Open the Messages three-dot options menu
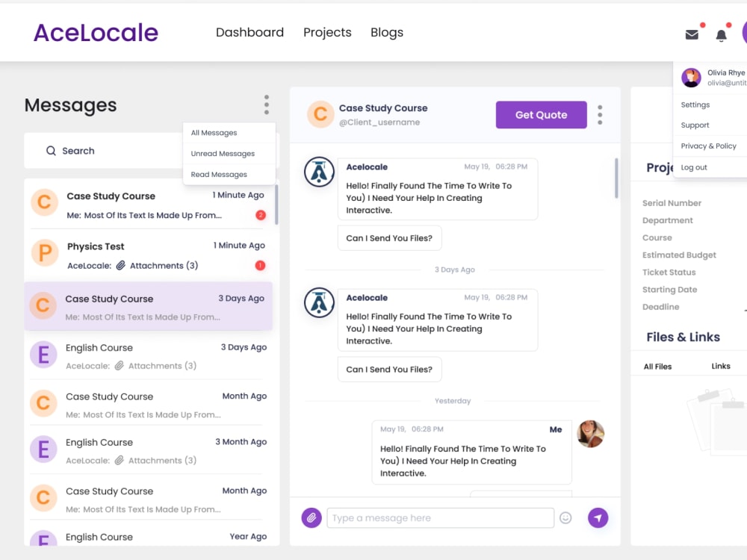The height and width of the screenshot is (560, 747). 267,105
